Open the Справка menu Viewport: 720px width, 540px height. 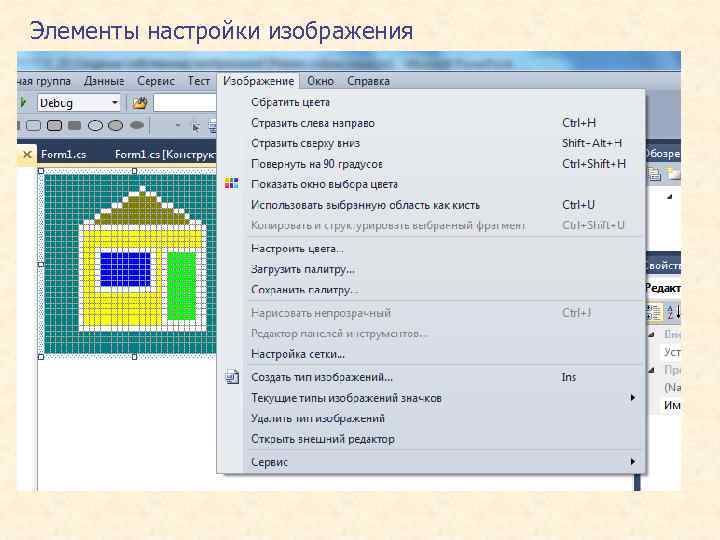click(x=368, y=81)
